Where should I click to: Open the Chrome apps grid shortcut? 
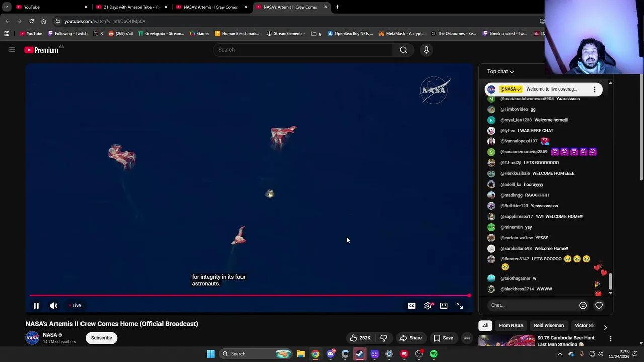click(7, 34)
